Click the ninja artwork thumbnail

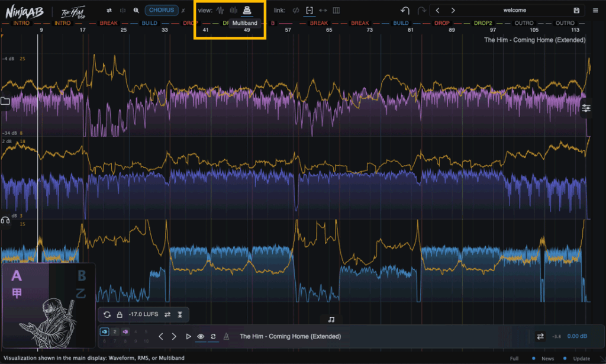[x=49, y=323]
